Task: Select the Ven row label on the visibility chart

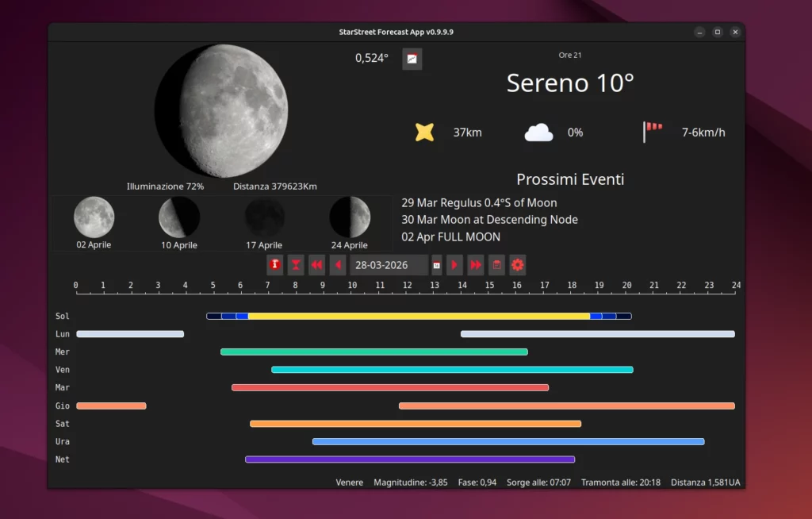Action: (x=62, y=369)
